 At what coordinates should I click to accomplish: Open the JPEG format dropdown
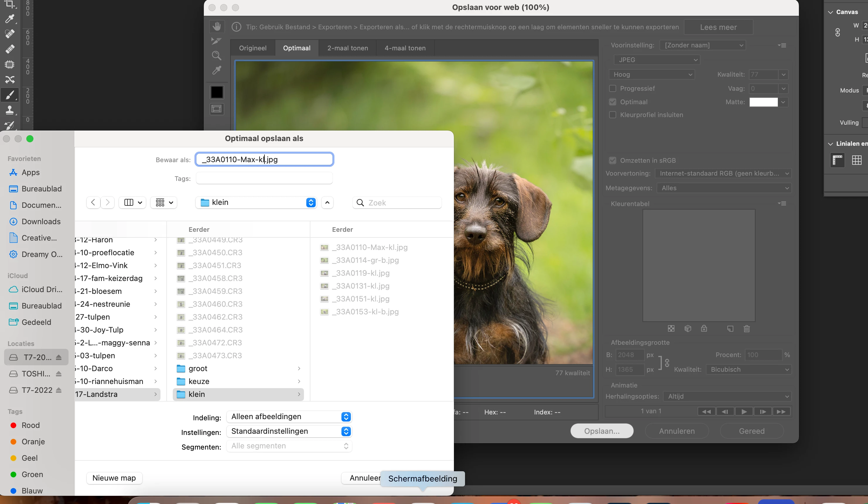(x=657, y=60)
